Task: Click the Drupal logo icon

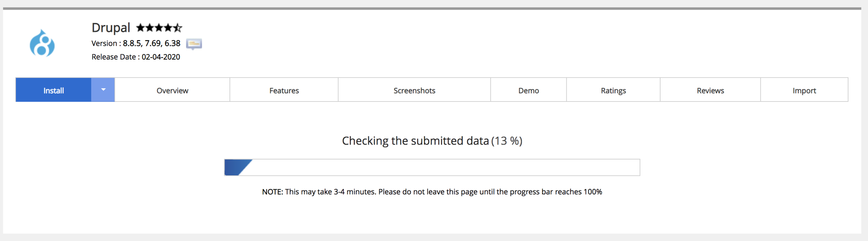Action: click(42, 43)
